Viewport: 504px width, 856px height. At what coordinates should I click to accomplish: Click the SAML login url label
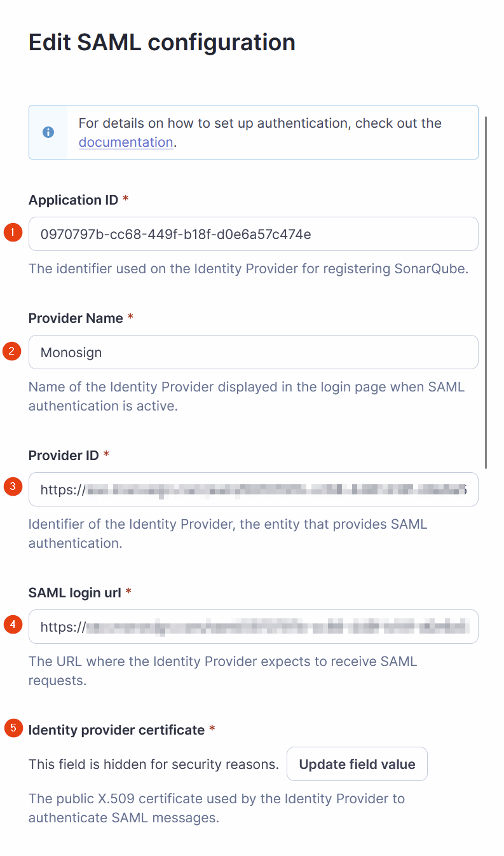pos(75,593)
